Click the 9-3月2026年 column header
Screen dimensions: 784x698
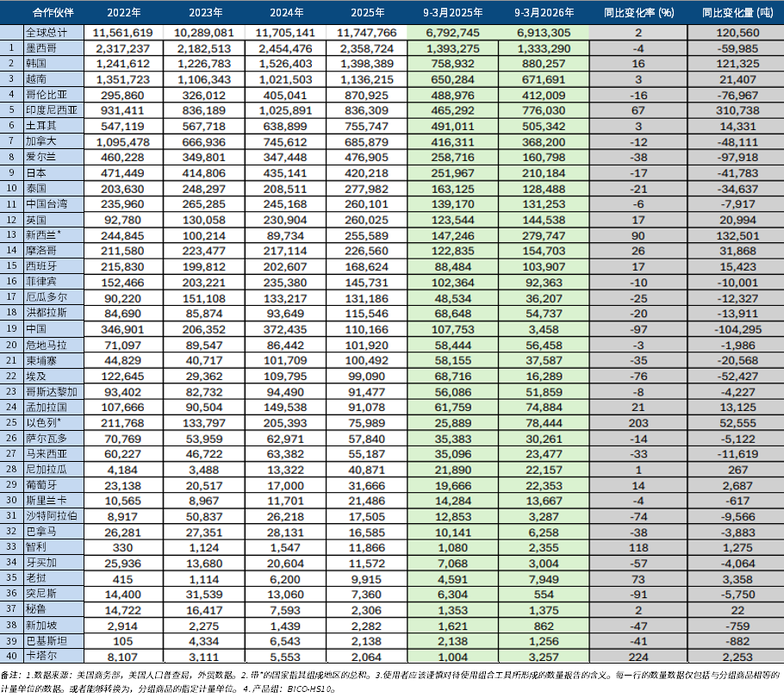(544, 13)
